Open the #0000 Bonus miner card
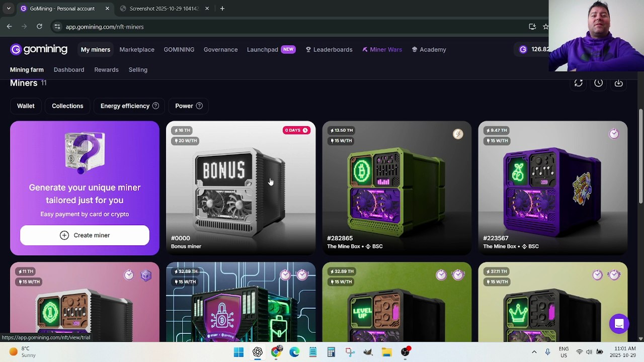 click(x=241, y=188)
